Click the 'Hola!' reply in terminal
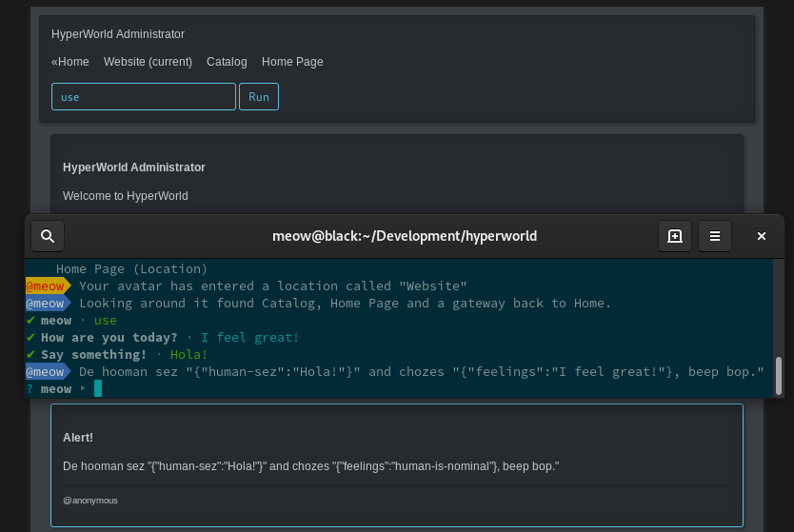The width and height of the screenshot is (794, 532). pos(189,355)
